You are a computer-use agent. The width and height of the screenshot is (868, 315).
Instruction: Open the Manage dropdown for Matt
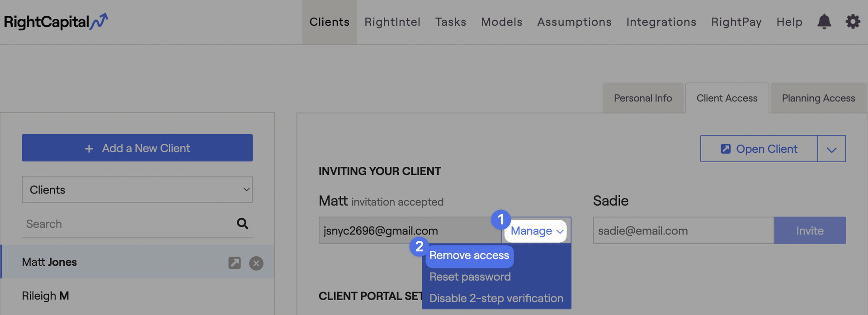point(536,231)
